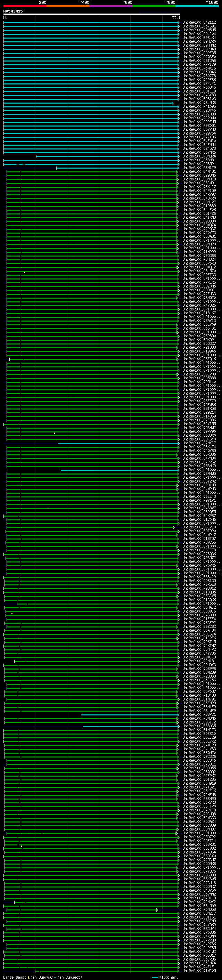Select label UniRef100_P50345
This screenshot has width=222, height=980.
[x=199, y=88]
